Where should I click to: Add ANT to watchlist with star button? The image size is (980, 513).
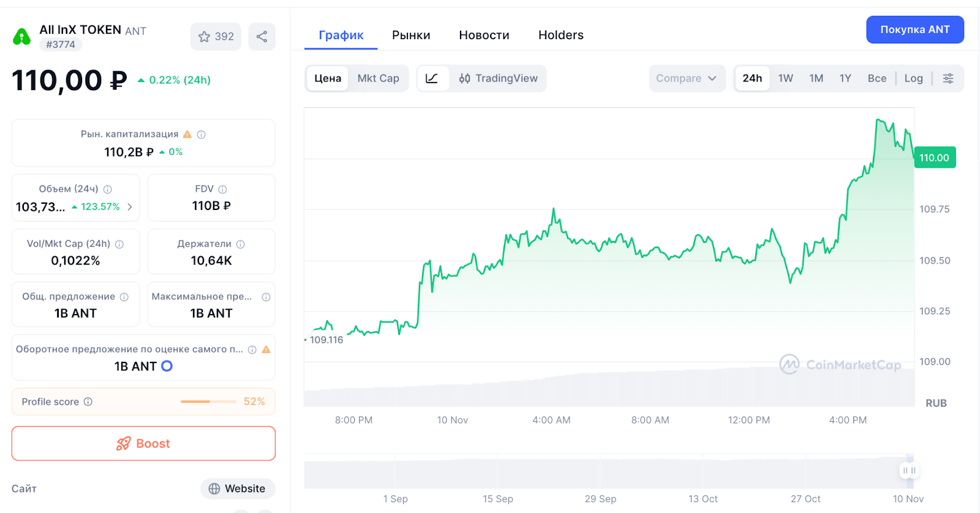[x=216, y=37]
